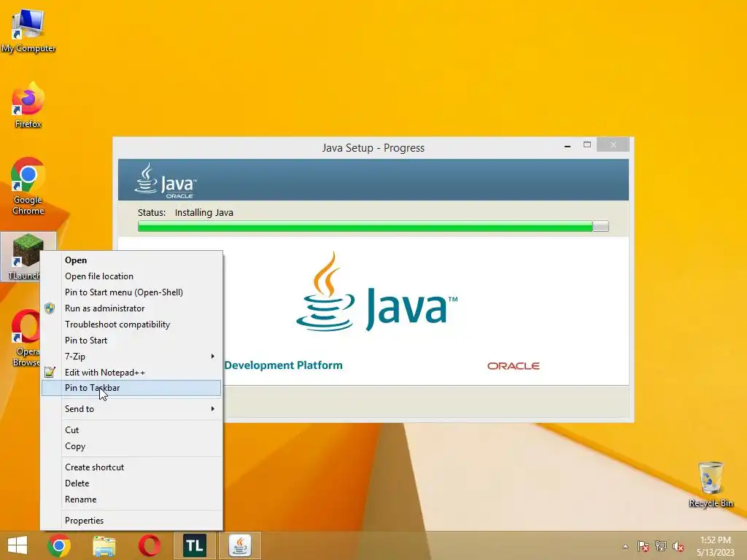Select Pin to Start entry
Image resolution: width=747 pixels, height=560 pixels.
(x=131, y=341)
